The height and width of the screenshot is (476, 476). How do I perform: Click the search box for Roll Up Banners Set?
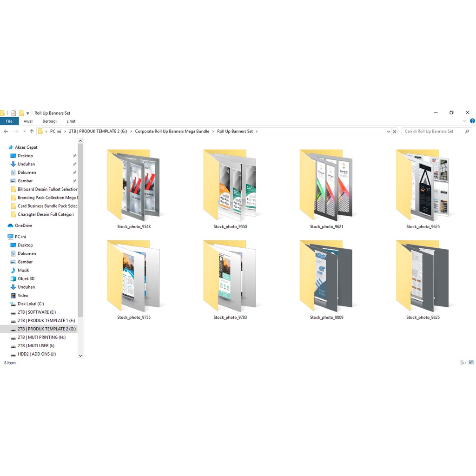[x=432, y=132]
